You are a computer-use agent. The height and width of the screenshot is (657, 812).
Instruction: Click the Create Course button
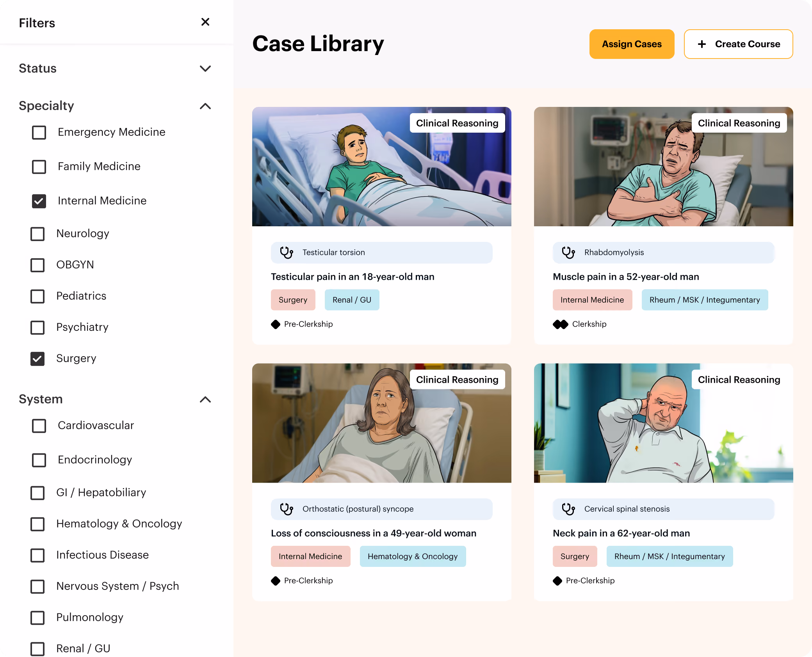pos(738,44)
